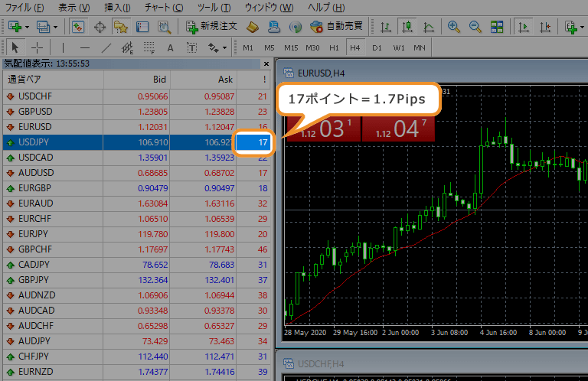Expand the profiles dropdown arrow

57,27
